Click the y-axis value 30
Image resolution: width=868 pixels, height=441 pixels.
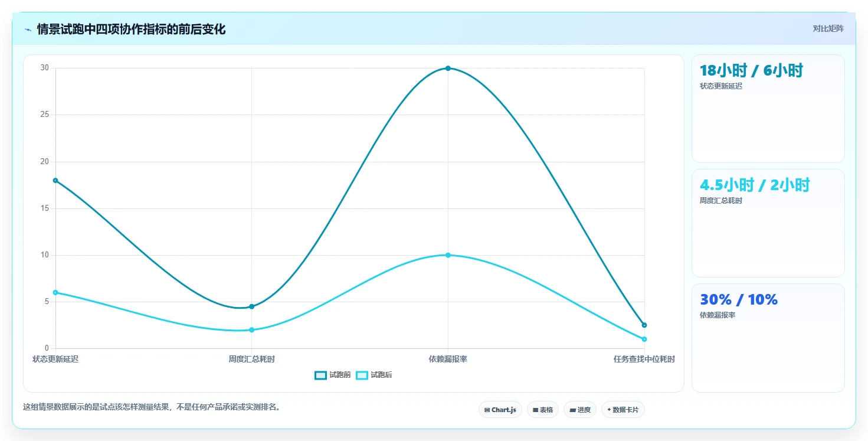pos(45,68)
